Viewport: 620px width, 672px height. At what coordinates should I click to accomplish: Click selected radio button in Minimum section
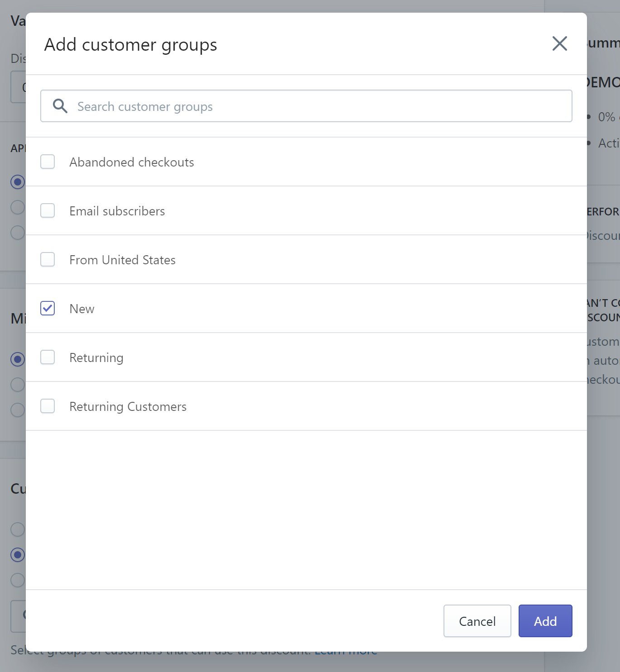pyautogui.click(x=18, y=359)
